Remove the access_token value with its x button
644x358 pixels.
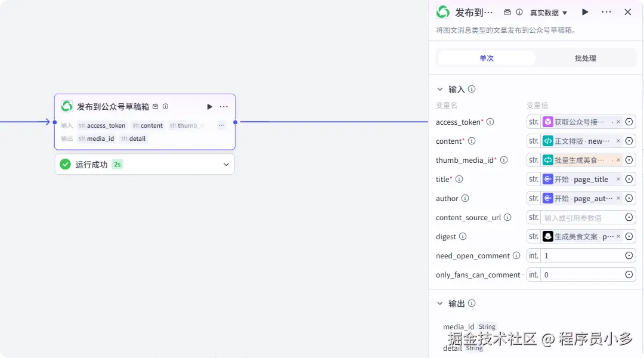click(619, 122)
